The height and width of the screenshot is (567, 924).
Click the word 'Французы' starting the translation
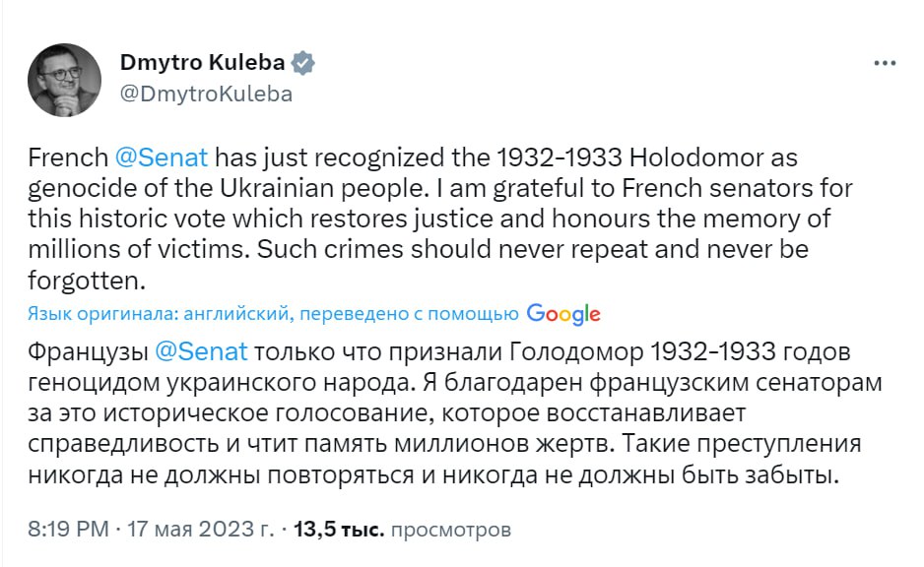[x=87, y=352]
